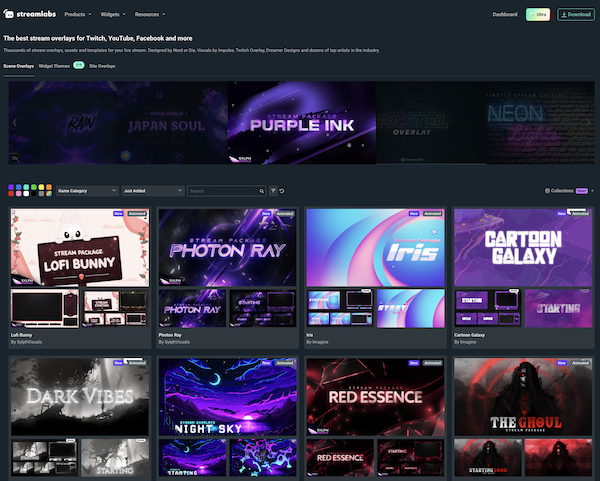
Task: Select the white color filter swatch
Action: pyautogui.click(x=26, y=194)
